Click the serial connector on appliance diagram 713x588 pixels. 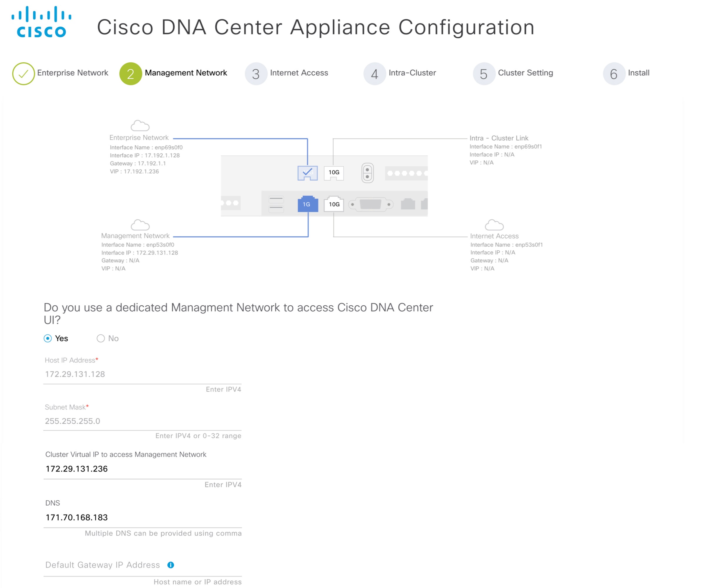[370, 204]
